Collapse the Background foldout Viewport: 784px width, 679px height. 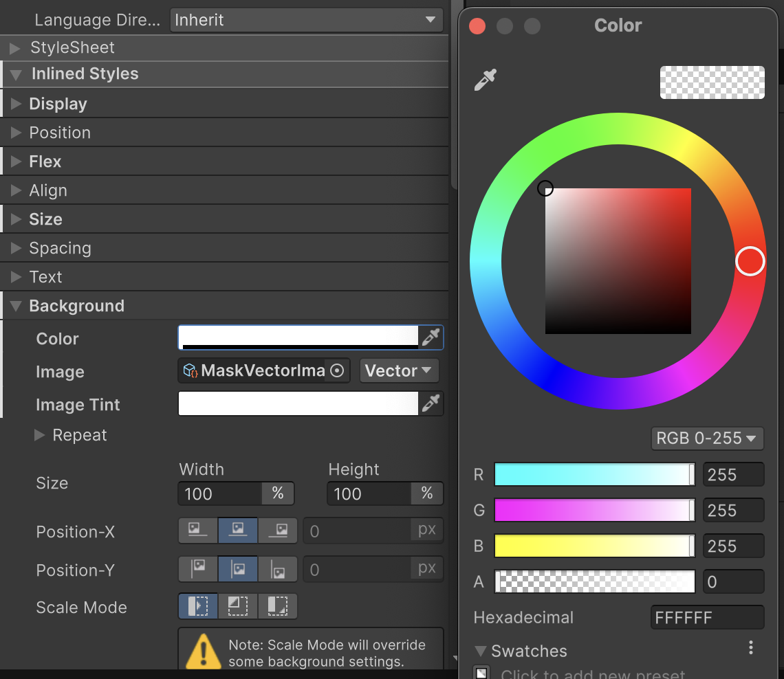[16, 306]
